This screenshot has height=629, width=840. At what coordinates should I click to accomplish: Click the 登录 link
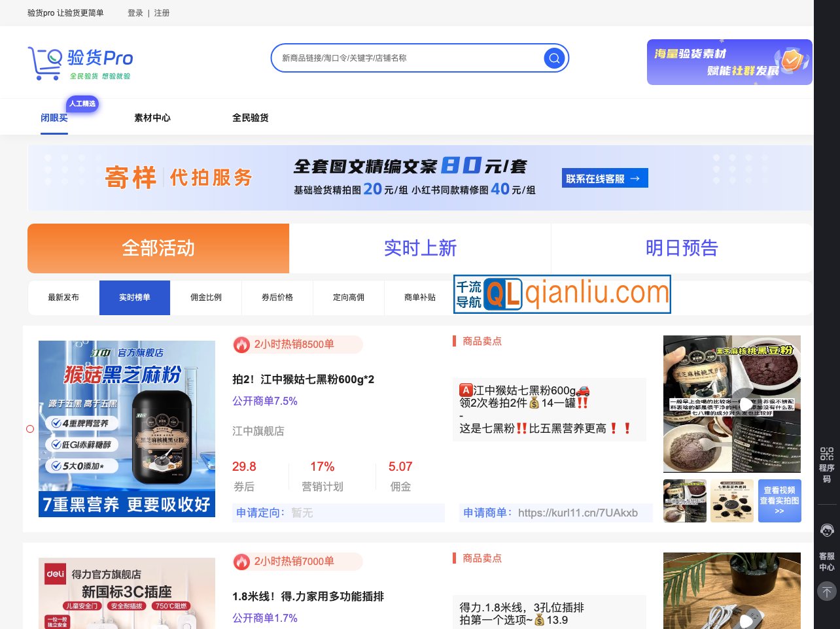(x=135, y=13)
